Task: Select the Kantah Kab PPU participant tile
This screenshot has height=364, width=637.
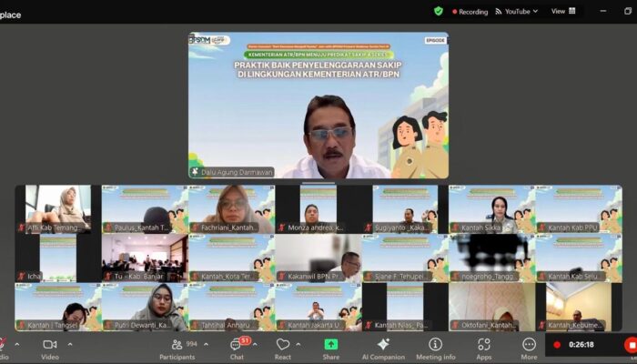Action: (x=579, y=209)
